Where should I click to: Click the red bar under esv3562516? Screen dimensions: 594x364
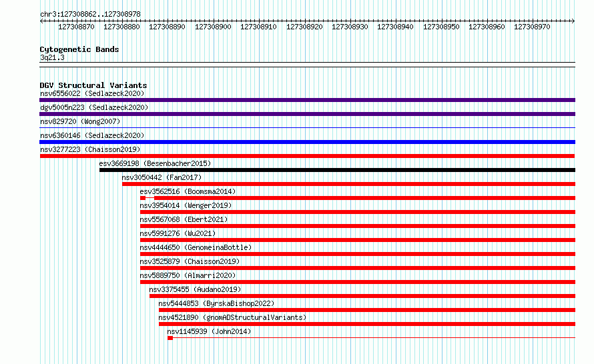pos(358,198)
